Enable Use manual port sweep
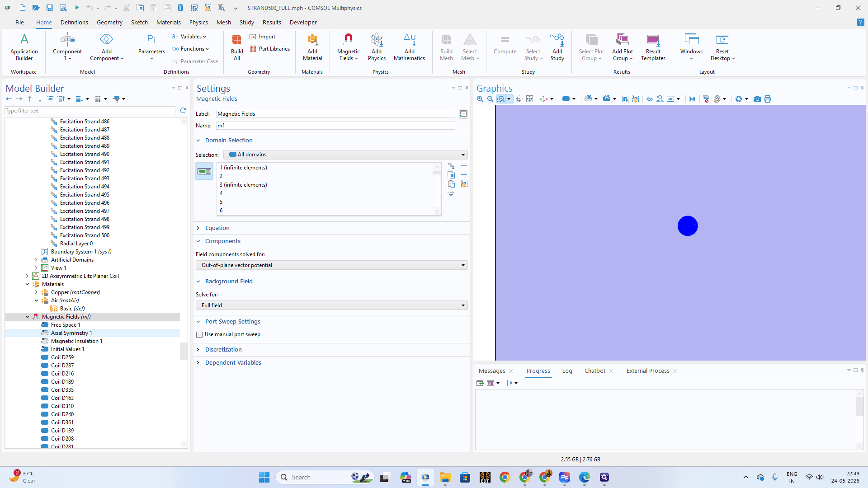The width and height of the screenshot is (868, 488). coord(199,334)
